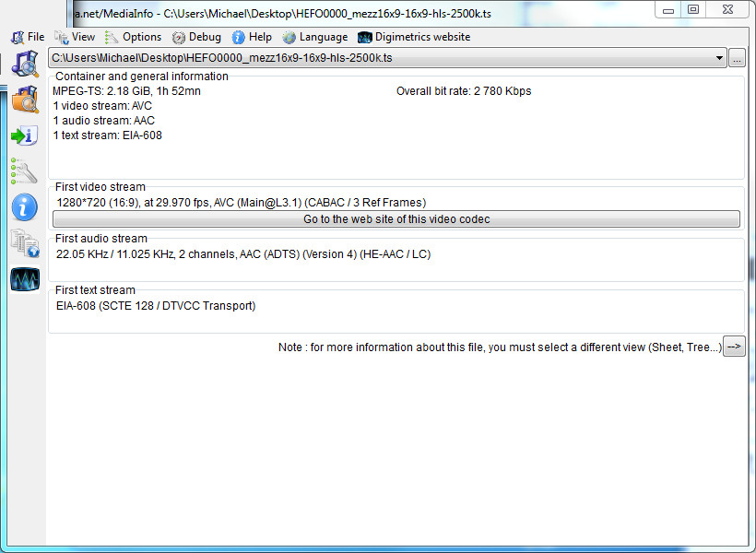Open the Debug menu
Image resolution: width=756 pixels, height=553 pixels.
tap(196, 37)
